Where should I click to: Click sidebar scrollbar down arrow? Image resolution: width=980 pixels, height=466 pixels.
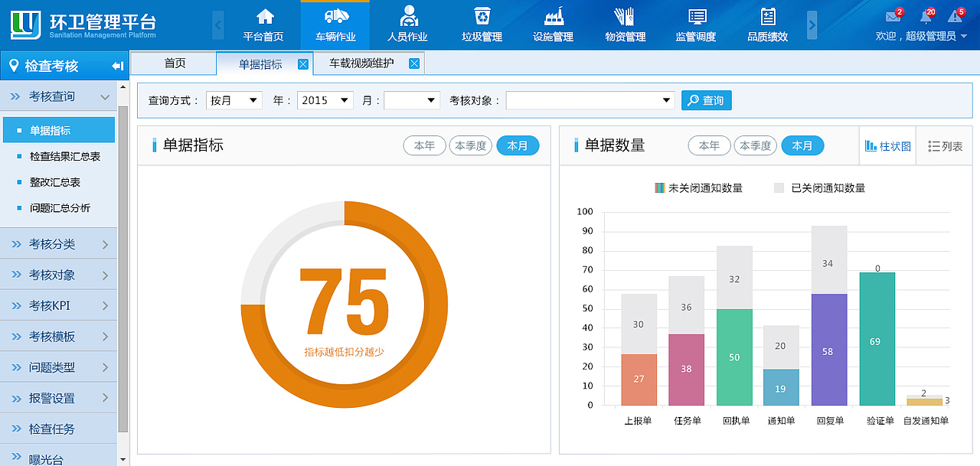123,459
